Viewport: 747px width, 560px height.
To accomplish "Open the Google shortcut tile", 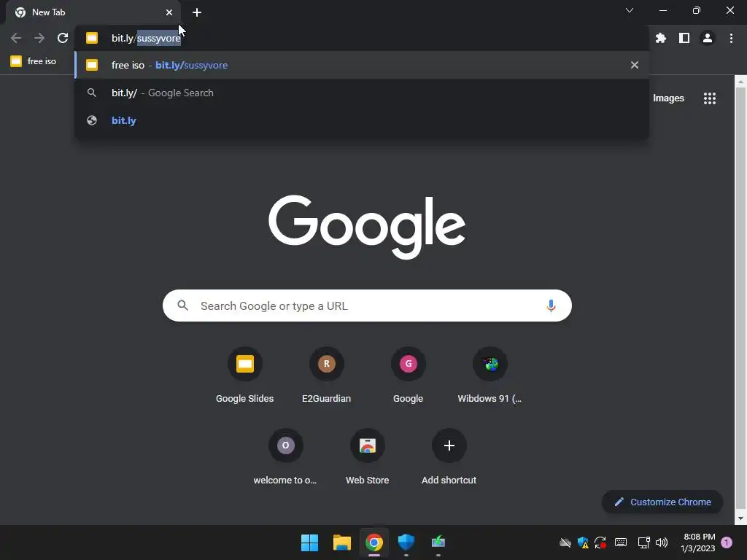I will click(409, 376).
